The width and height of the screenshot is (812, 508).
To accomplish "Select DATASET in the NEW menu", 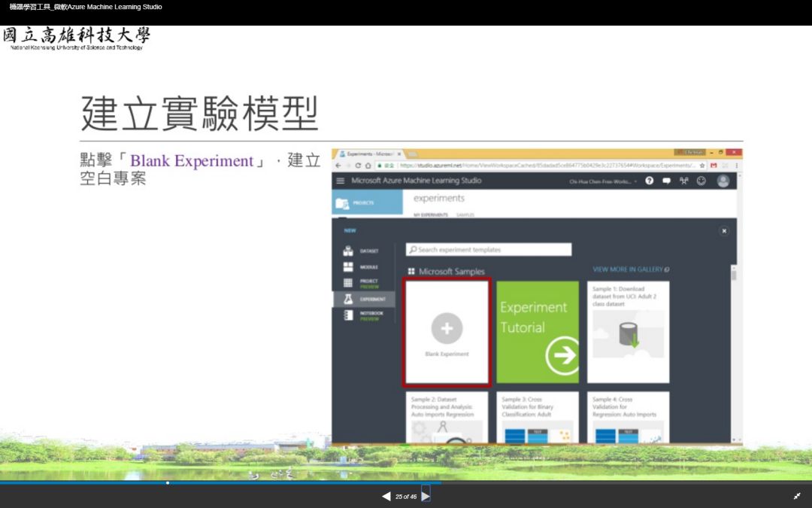I will (x=364, y=251).
